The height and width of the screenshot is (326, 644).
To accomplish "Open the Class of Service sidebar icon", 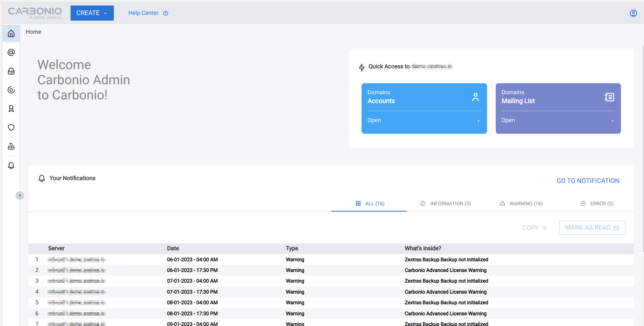I will 11,90.
